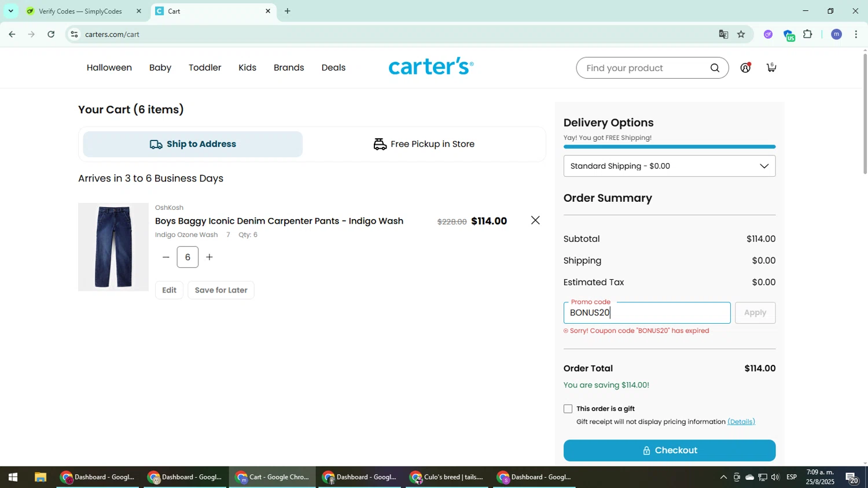Viewport: 868px width, 488px height.
Task: Click the address bar URL
Action: [112, 35]
